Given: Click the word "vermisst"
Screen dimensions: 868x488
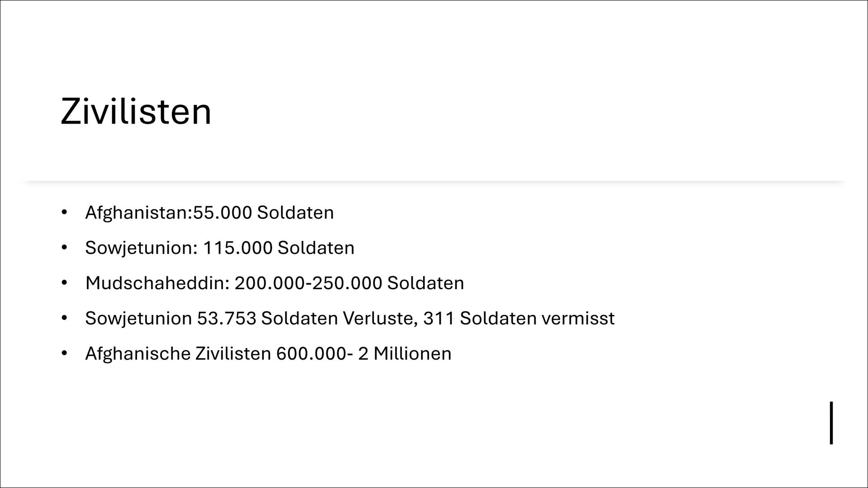Looking at the screenshot, I should [578, 319].
